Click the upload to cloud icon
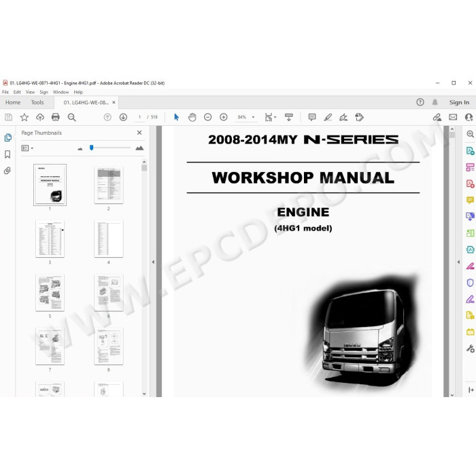Image resolution: width=476 pixels, height=476 pixels. click(x=40, y=117)
